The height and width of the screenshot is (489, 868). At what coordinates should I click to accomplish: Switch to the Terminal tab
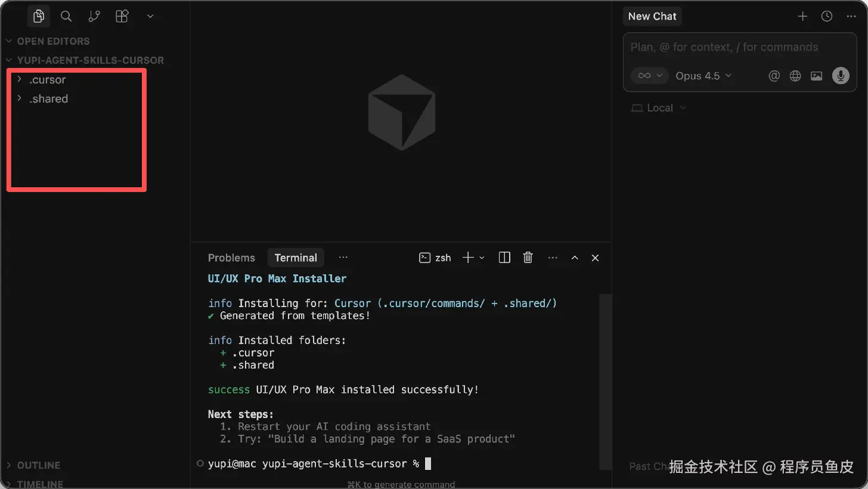(296, 258)
